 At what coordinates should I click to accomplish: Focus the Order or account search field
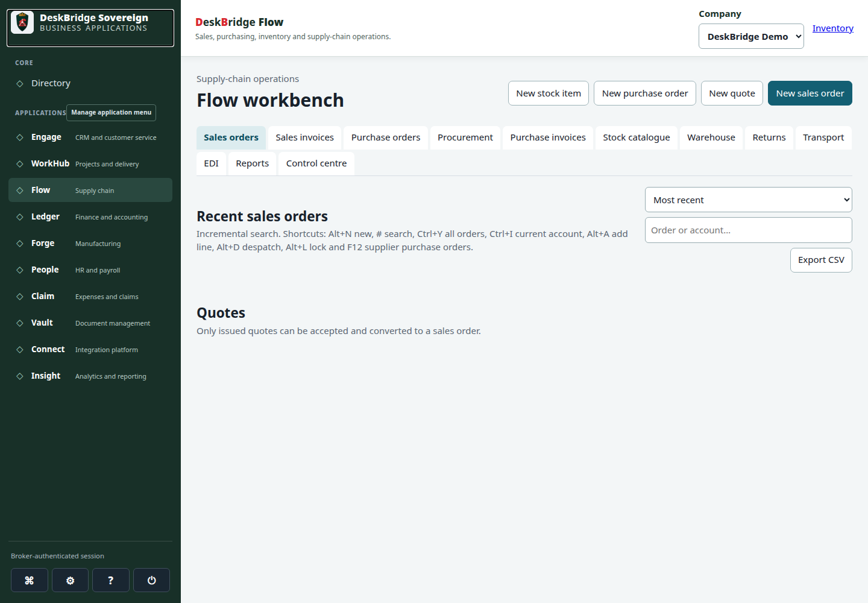[x=749, y=230]
